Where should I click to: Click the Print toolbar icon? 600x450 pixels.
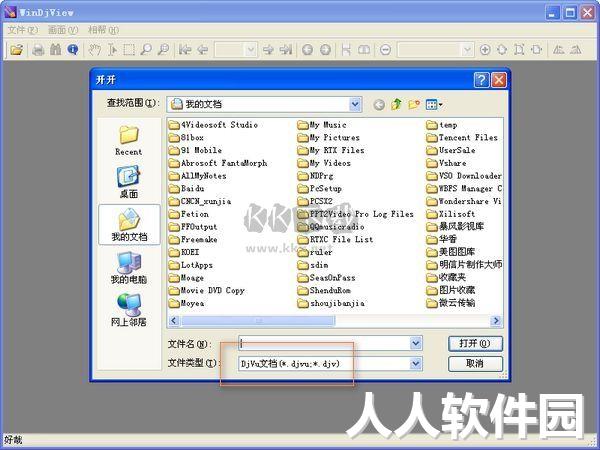[x=38, y=50]
